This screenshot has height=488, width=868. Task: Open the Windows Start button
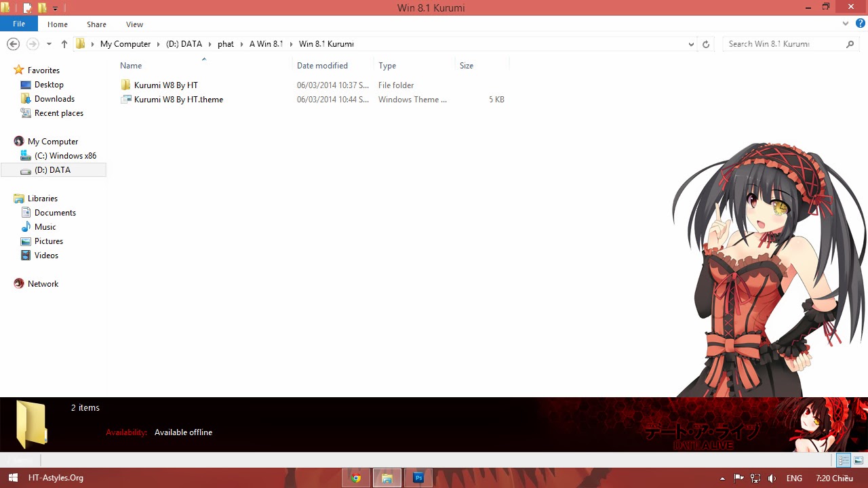[13, 478]
